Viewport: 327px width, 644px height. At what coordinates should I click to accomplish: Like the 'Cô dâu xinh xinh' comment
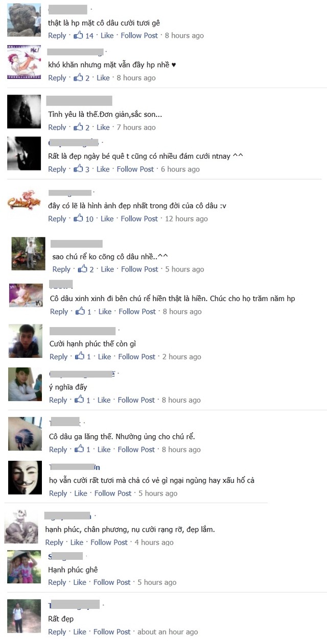[105, 311]
